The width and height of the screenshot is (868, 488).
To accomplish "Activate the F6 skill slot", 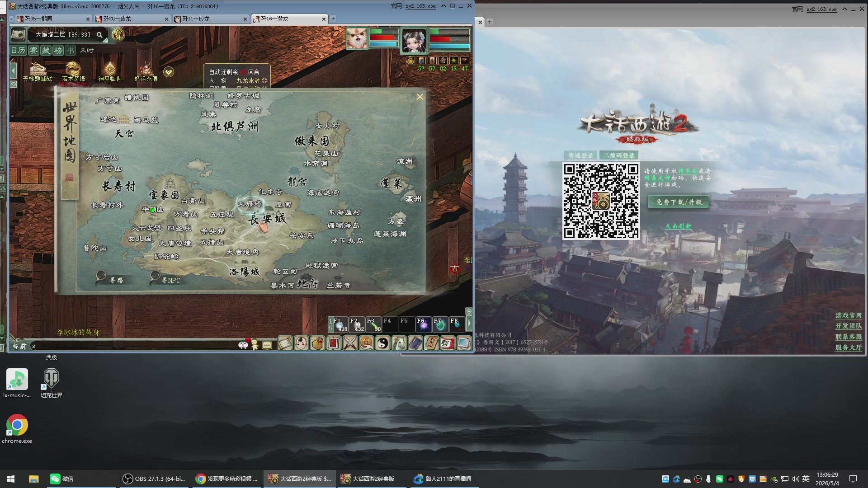I will (x=423, y=324).
